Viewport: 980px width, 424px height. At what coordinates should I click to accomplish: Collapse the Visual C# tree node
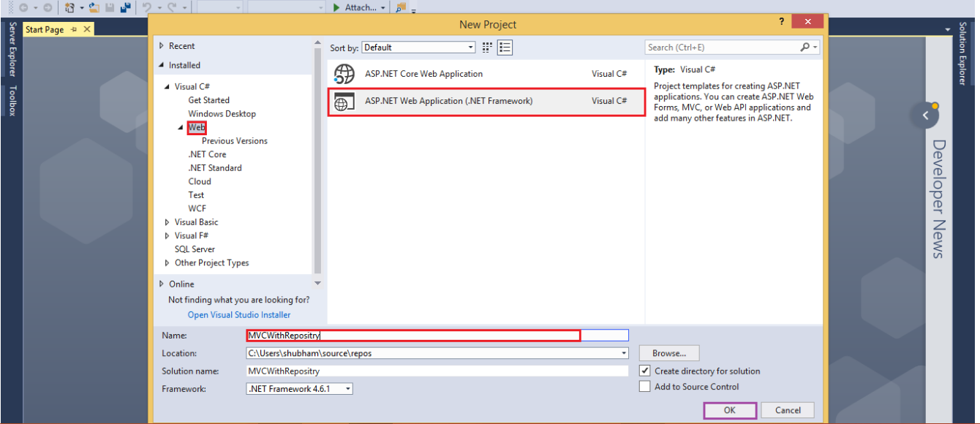pyautogui.click(x=167, y=86)
